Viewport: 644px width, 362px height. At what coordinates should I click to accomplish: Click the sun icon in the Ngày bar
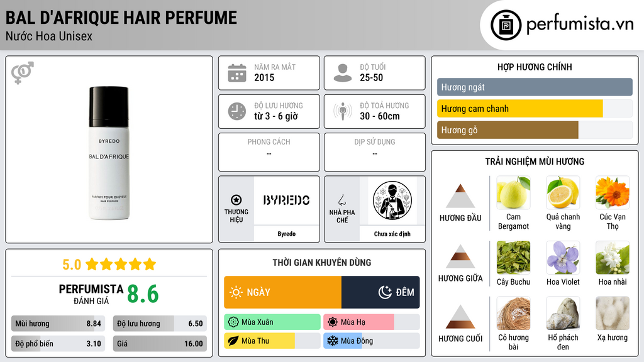(x=236, y=292)
